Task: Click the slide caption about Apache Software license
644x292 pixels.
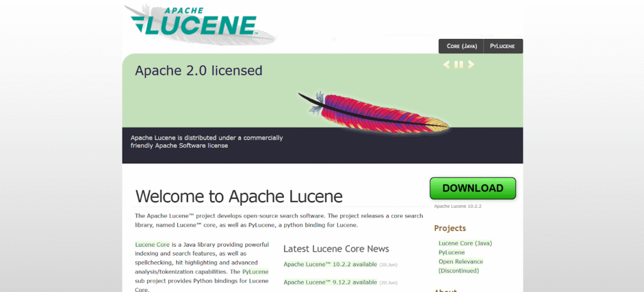Action: (x=206, y=141)
